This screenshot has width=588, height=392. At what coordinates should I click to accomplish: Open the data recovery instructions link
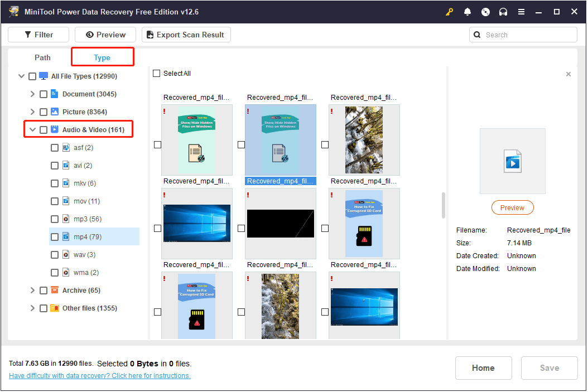(100, 376)
